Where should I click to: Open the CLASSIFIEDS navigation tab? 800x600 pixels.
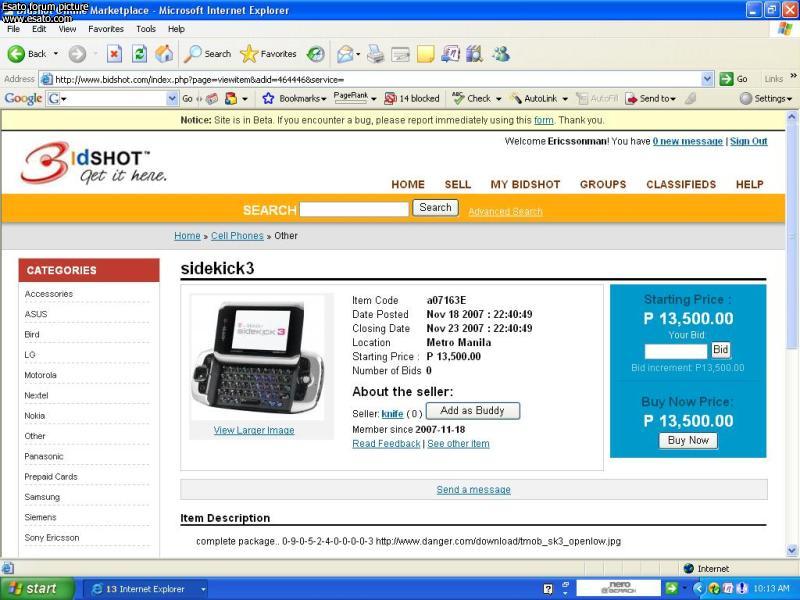tap(681, 184)
